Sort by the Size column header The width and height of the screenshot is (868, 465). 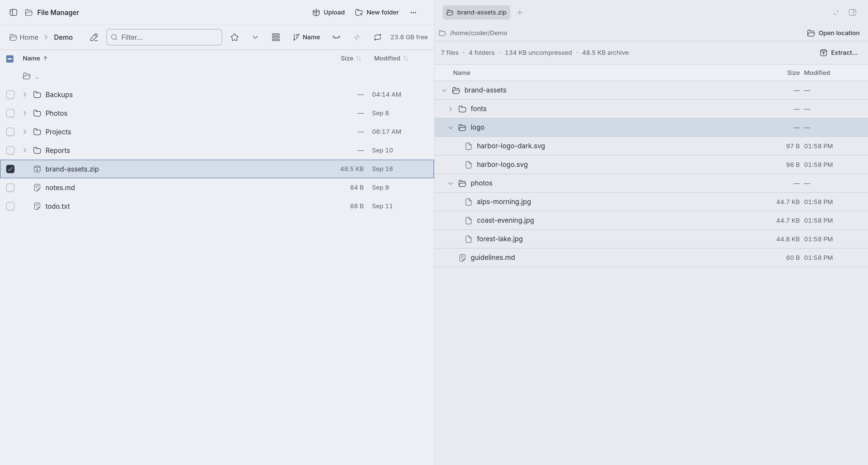[x=351, y=58]
